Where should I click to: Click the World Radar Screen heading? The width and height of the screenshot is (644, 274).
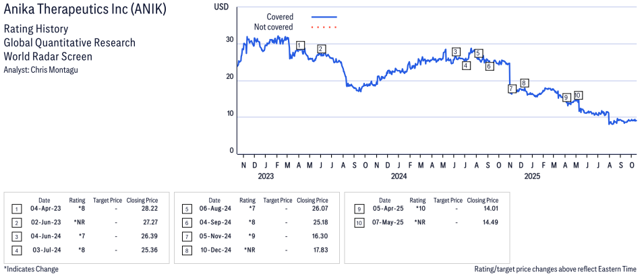[48, 56]
